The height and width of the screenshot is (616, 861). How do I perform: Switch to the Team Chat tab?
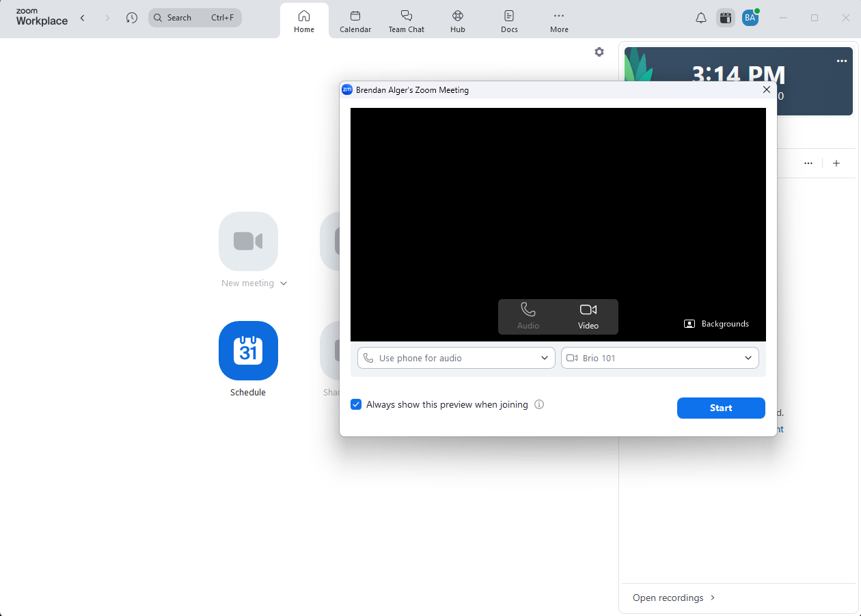[407, 20]
